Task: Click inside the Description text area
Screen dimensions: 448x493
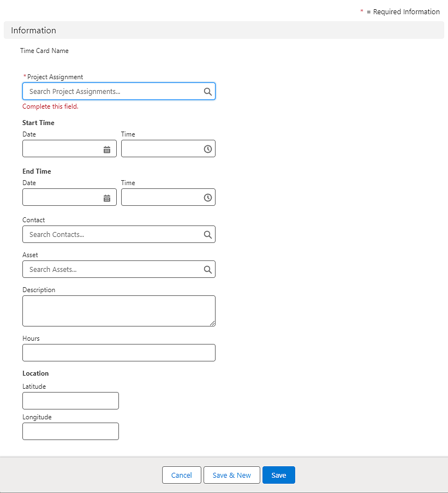Action: click(118, 311)
